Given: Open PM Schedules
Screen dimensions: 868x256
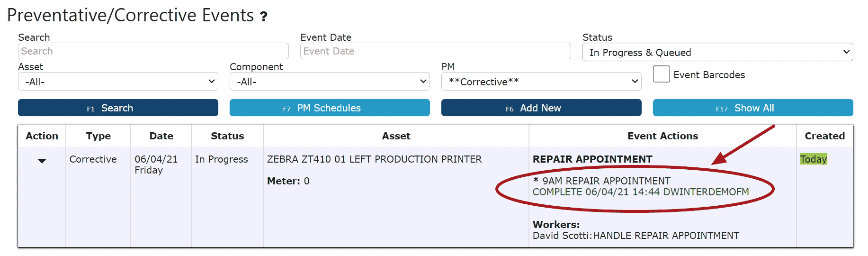Looking at the screenshot, I should click(x=330, y=108).
